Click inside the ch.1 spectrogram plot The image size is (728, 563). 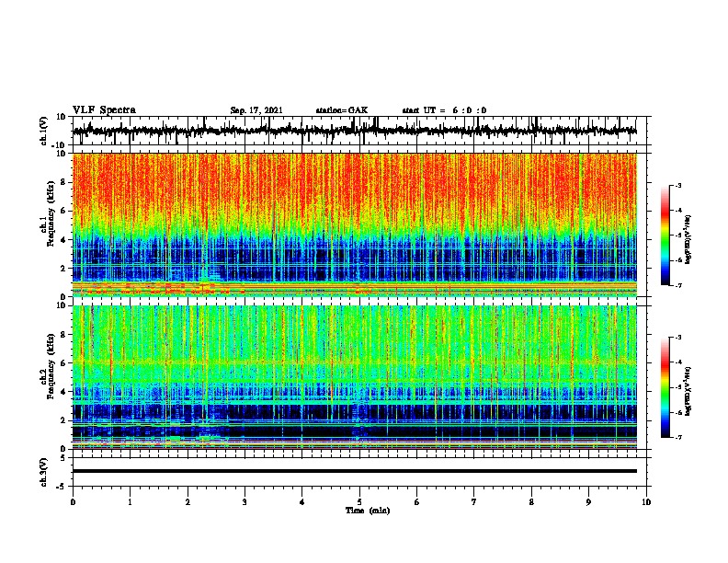(355, 224)
